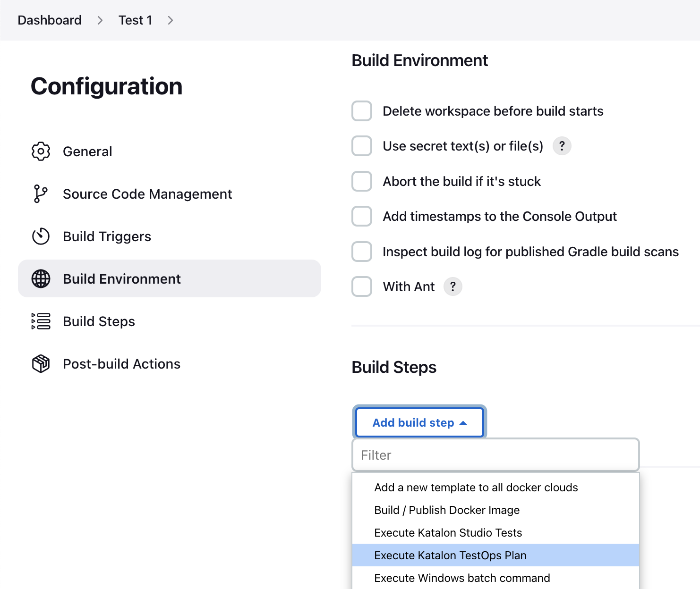Screen dimensions: 700x589
Task: Open the General settings gear icon
Action: pyautogui.click(x=41, y=151)
